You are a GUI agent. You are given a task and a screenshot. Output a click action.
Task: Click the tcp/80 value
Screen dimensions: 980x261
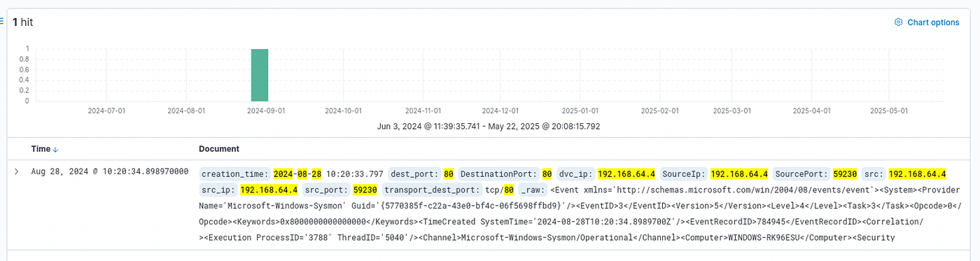pos(500,190)
